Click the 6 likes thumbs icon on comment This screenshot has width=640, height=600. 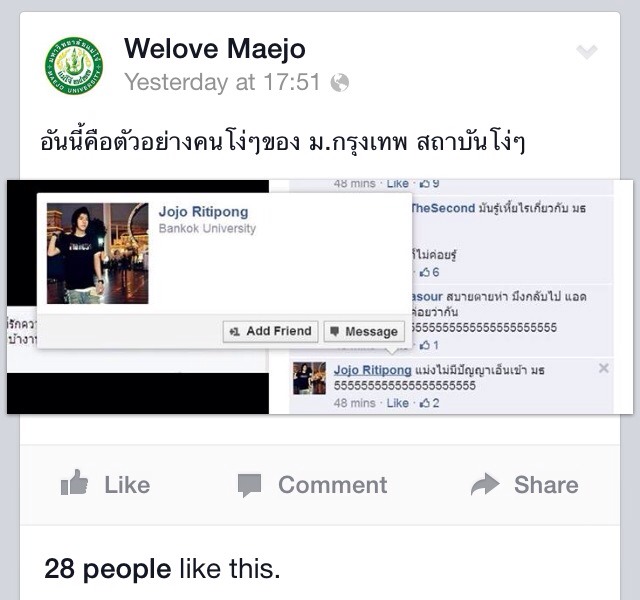pyautogui.click(x=425, y=272)
